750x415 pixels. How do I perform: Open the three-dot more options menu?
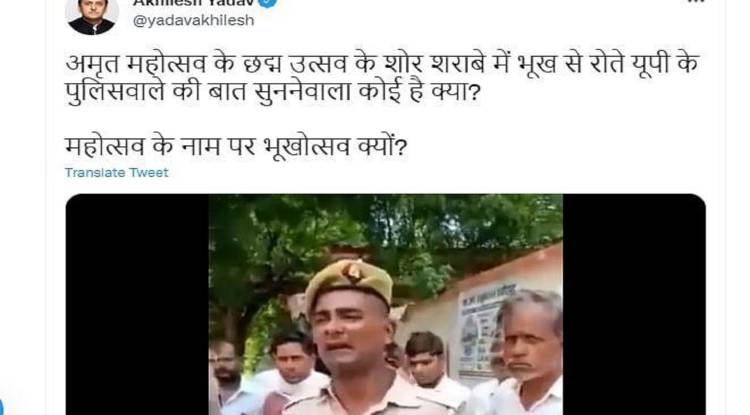pyautogui.click(x=695, y=1)
